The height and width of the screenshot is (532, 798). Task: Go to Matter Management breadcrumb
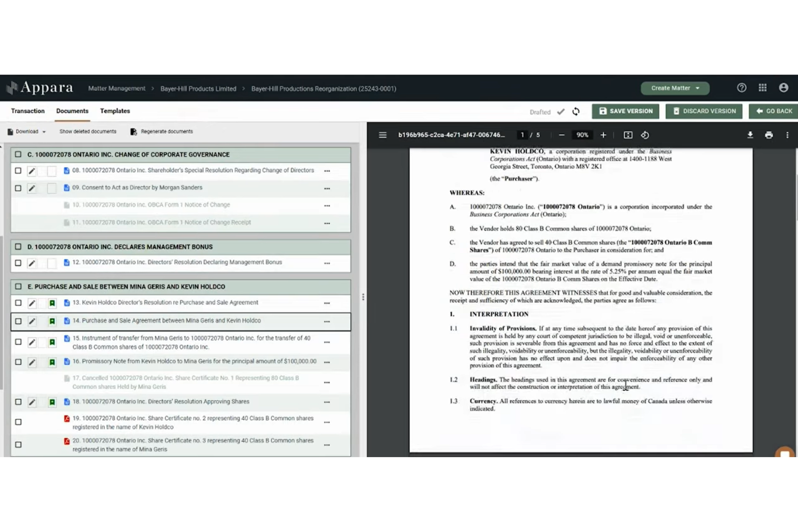(x=116, y=88)
